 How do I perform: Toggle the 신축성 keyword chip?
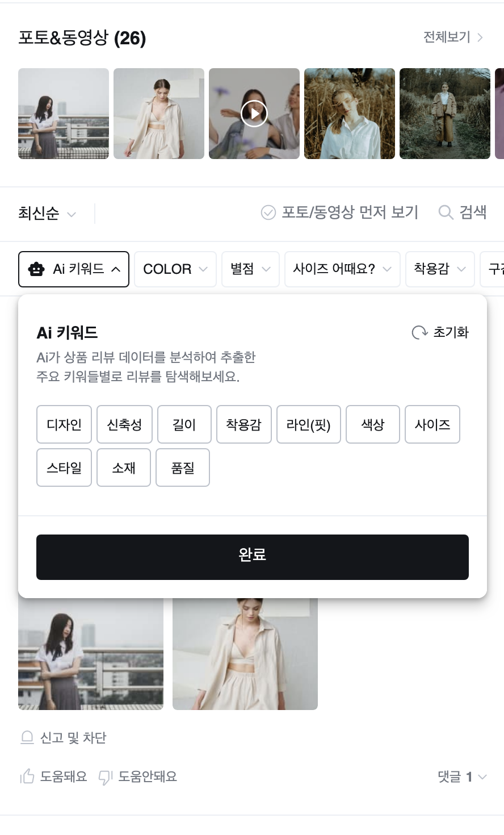(124, 424)
